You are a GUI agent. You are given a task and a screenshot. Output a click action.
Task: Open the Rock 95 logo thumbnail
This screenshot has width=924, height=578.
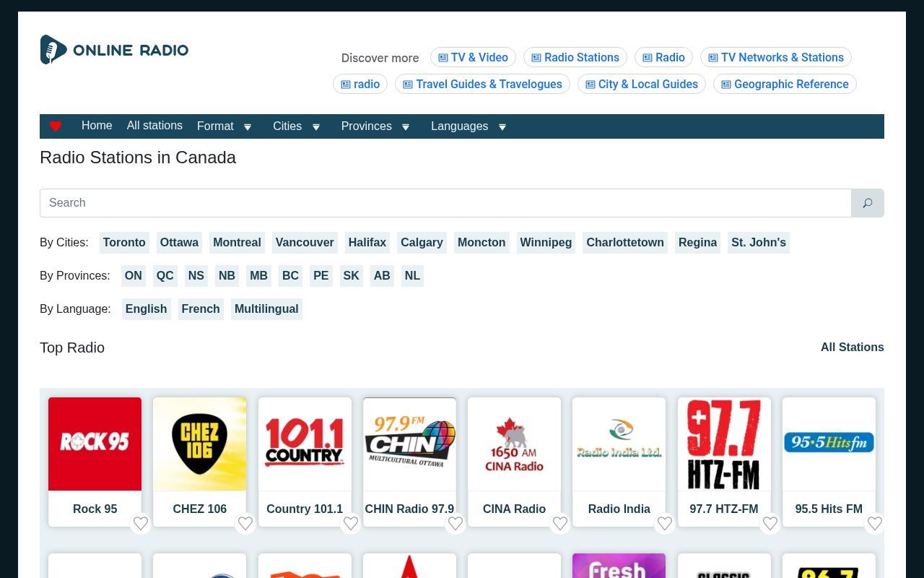[95, 444]
